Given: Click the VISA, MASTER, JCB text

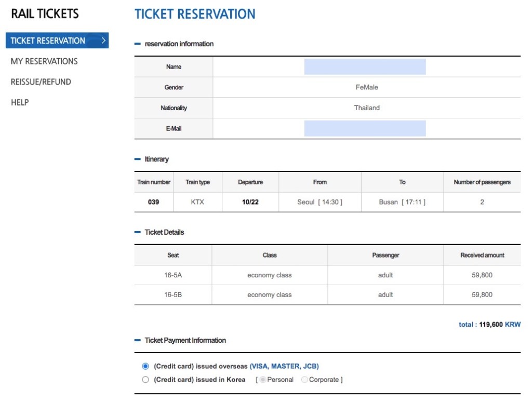Looking at the screenshot, I should click(284, 366).
